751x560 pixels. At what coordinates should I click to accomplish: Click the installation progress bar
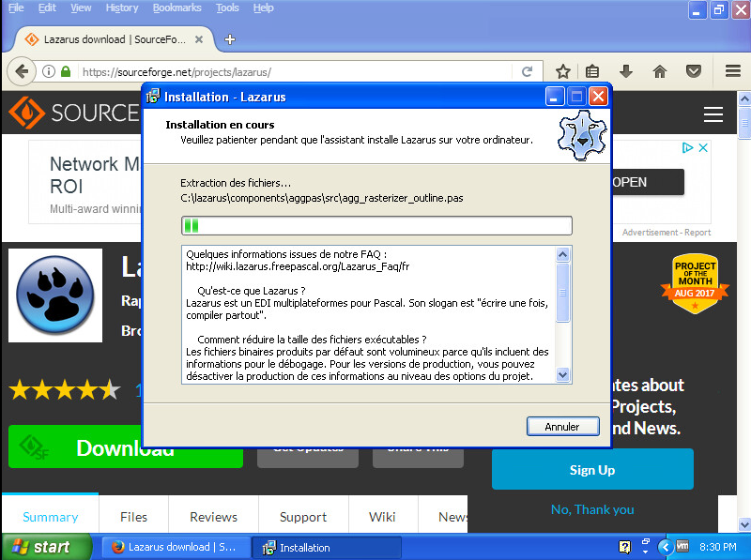(x=376, y=225)
